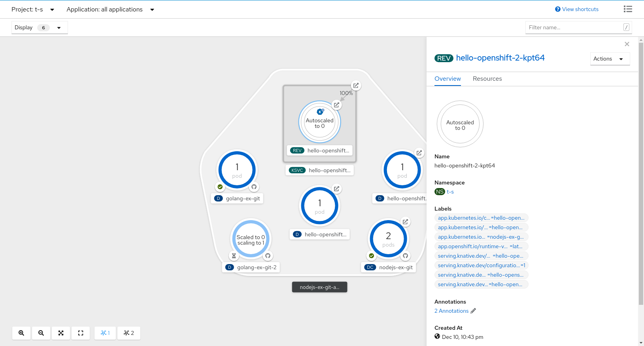
Task: Open URL of center hello-openshift deployment
Action: (336, 189)
